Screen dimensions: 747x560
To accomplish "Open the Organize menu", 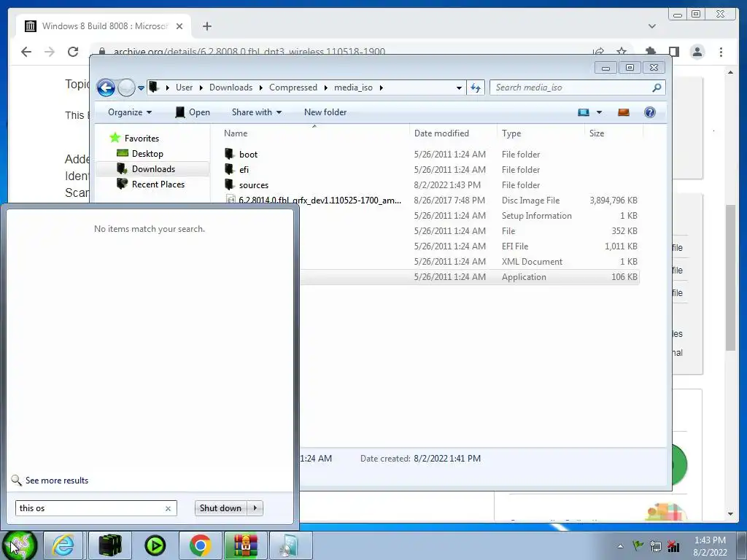I will 130,112.
